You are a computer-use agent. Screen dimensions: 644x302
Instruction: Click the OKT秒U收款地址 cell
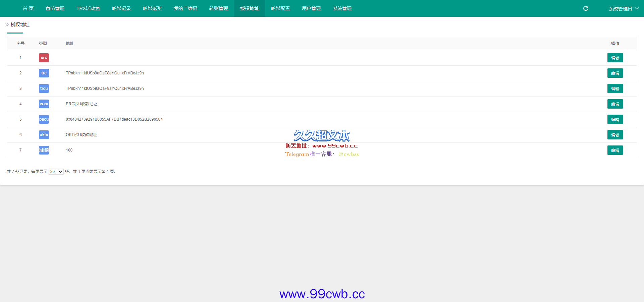(82, 135)
